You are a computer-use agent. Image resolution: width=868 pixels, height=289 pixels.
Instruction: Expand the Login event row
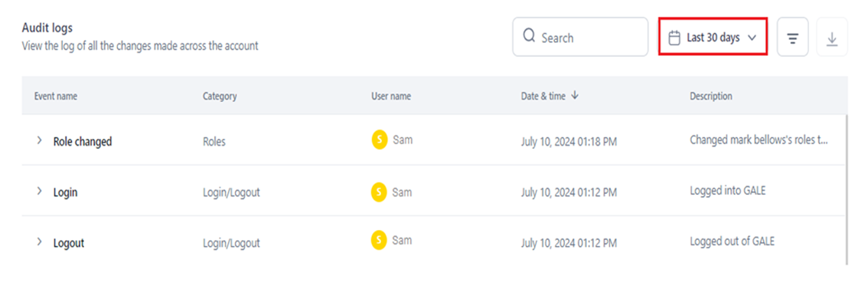coord(39,191)
